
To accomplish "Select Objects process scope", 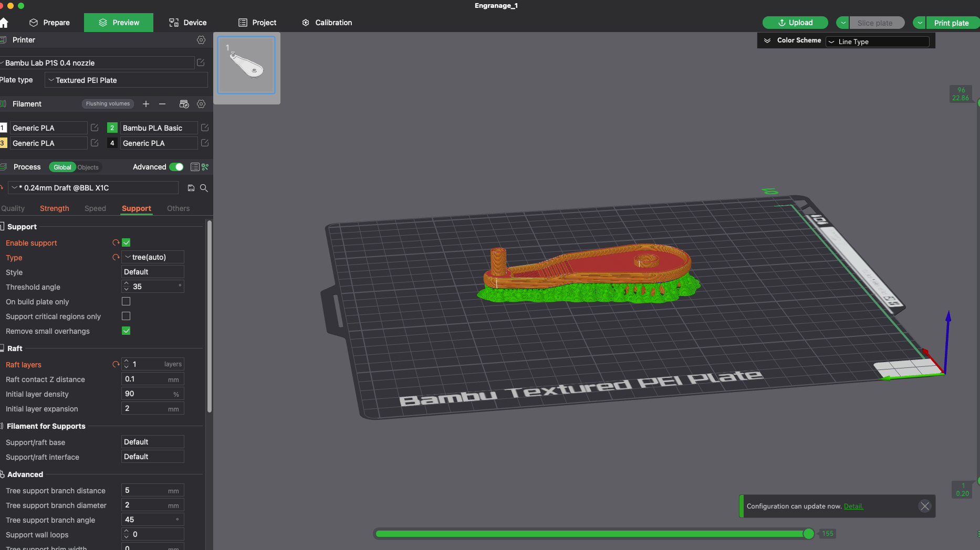I will [88, 167].
